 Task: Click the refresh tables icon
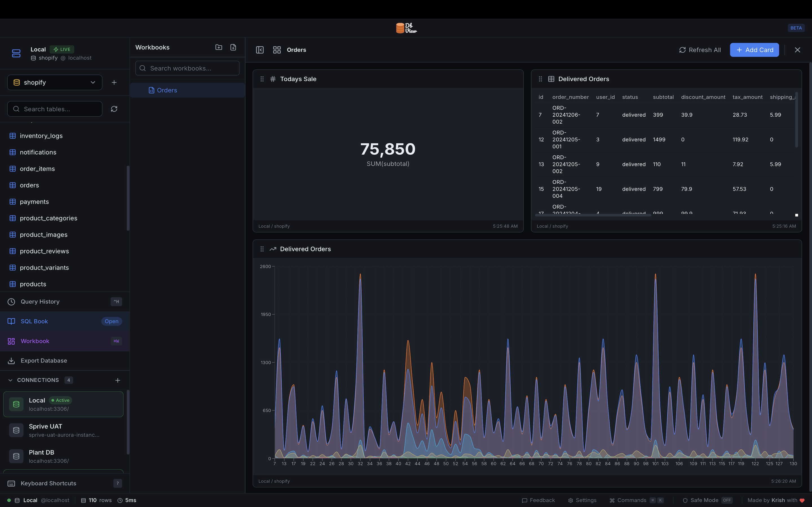[x=114, y=109]
